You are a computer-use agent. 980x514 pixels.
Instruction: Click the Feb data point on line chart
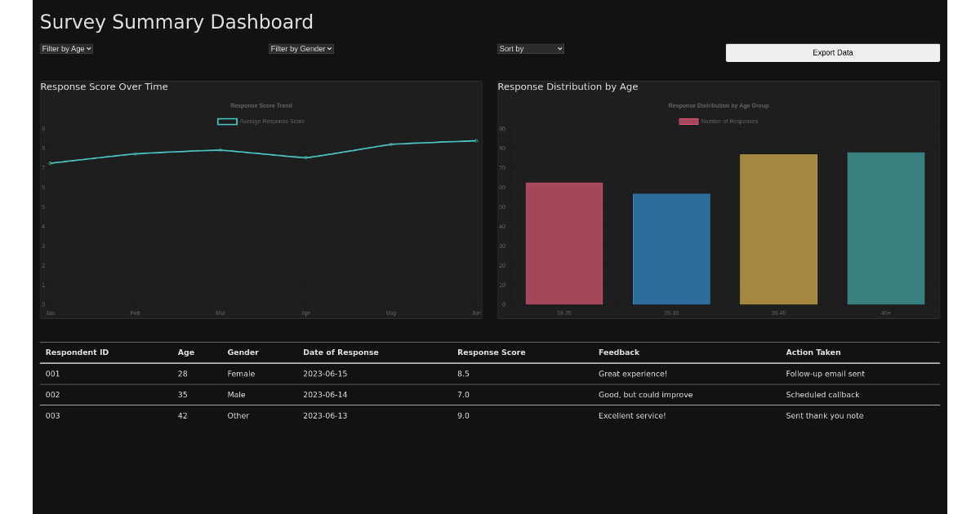pos(135,153)
